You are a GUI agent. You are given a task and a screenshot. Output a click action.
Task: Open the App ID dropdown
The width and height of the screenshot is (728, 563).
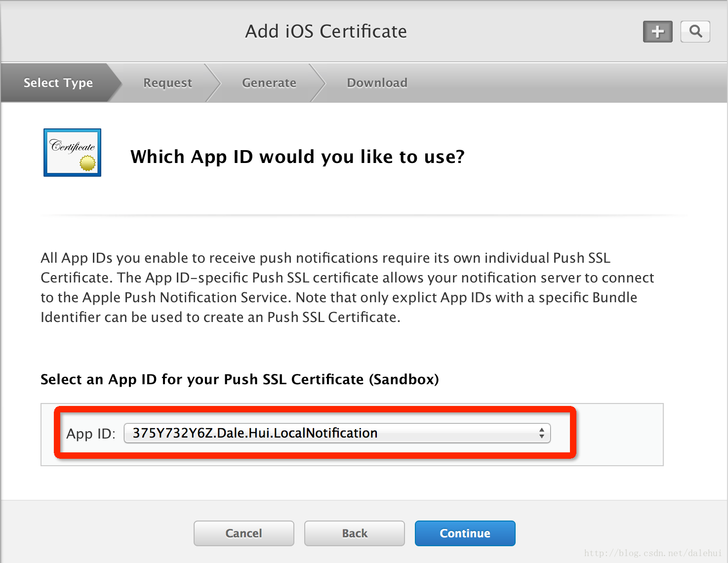[x=337, y=433]
